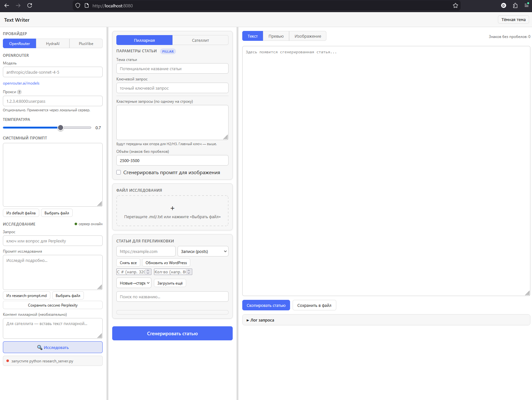The image size is (532, 400).
Task: Click the Поиск по названию search field
Action: point(172,297)
